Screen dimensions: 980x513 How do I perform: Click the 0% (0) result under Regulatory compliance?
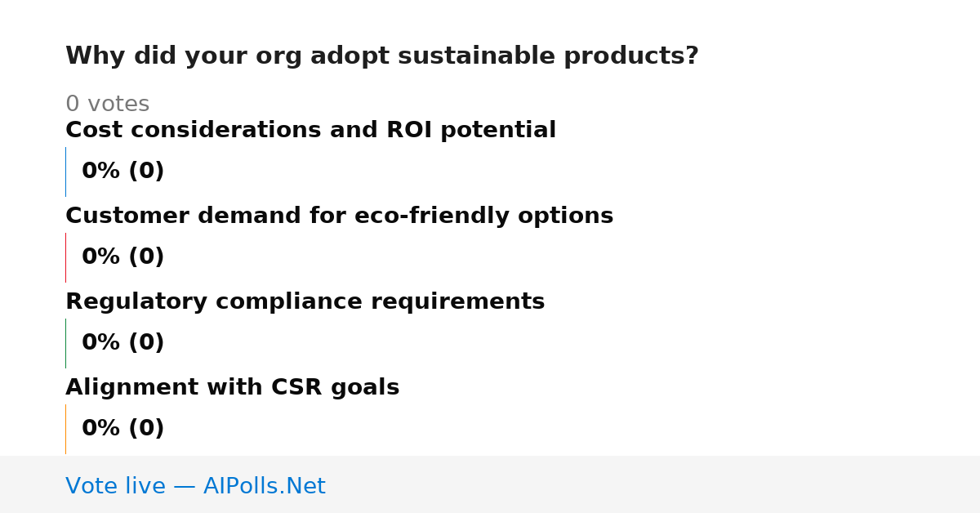(122, 343)
